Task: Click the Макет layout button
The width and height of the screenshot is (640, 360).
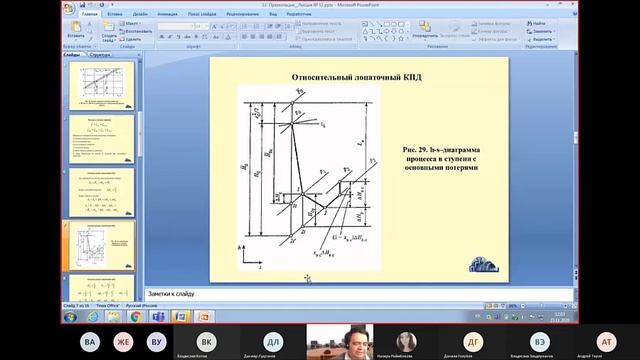Action: pos(131,24)
